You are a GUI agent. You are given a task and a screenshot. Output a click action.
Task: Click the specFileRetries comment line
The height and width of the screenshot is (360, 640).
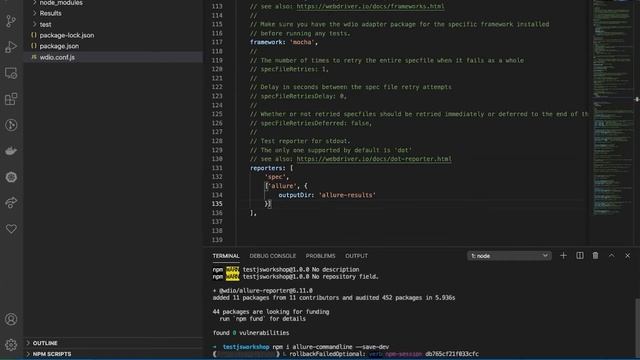click(x=289, y=69)
